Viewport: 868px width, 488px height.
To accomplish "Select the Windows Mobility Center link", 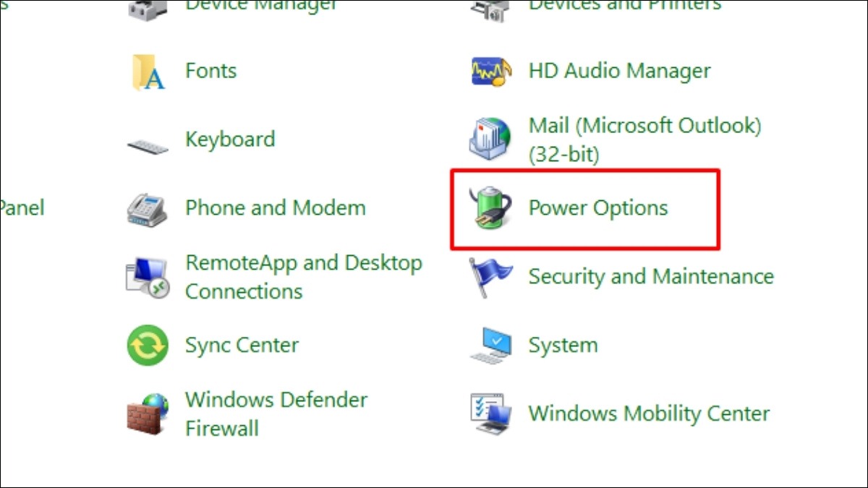I will (649, 414).
